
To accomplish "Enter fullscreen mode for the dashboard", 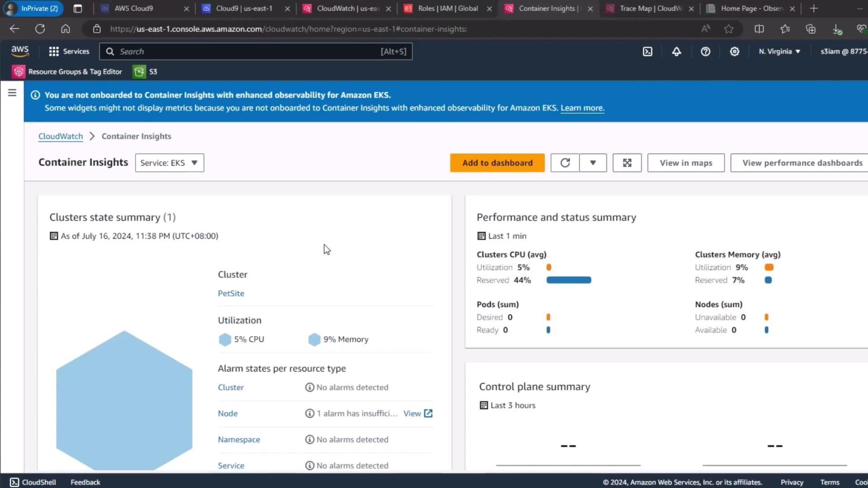I will pos(627,163).
